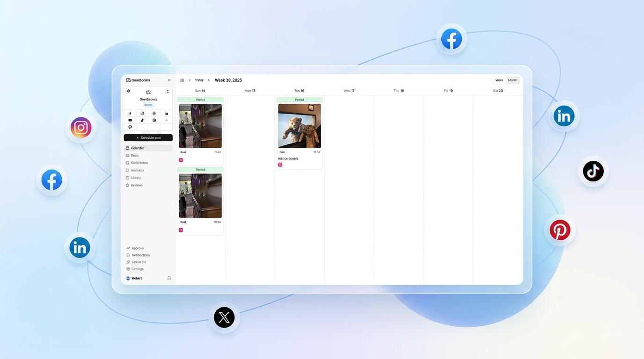Open the workspace switcher arrows in the account card
Viewport: 644px width, 359px height.
168,91
